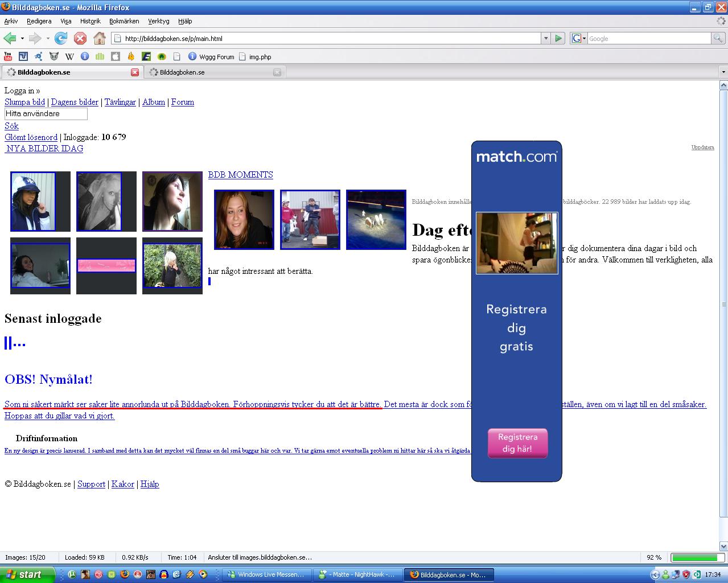Click the Registrera dig här! button
This screenshot has height=583, width=728.
pyautogui.click(x=517, y=443)
